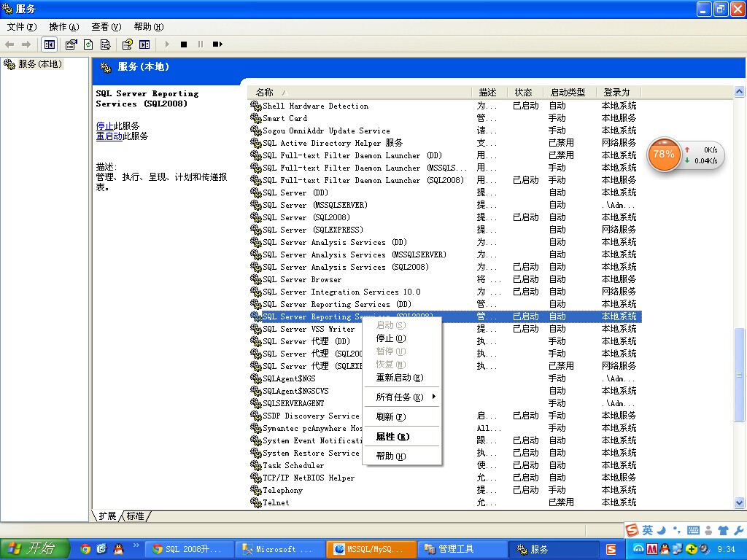The image size is (747, 560).
Task: Click the Restart Service toolbar icon
Action: point(217,44)
